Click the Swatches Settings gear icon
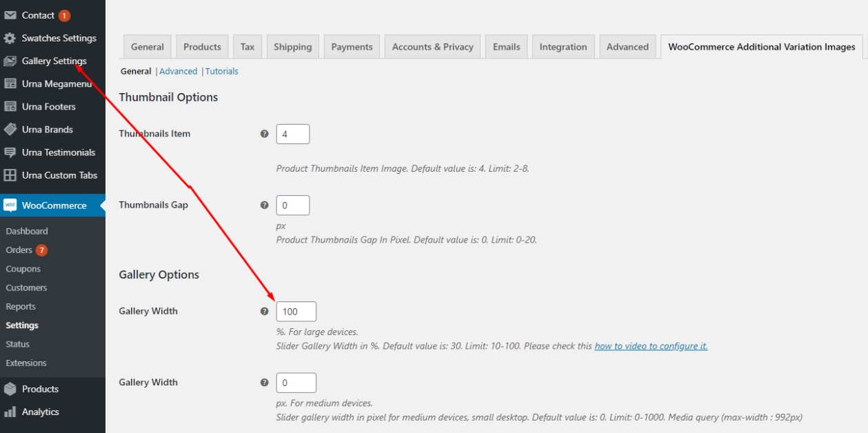 pyautogui.click(x=10, y=38)
